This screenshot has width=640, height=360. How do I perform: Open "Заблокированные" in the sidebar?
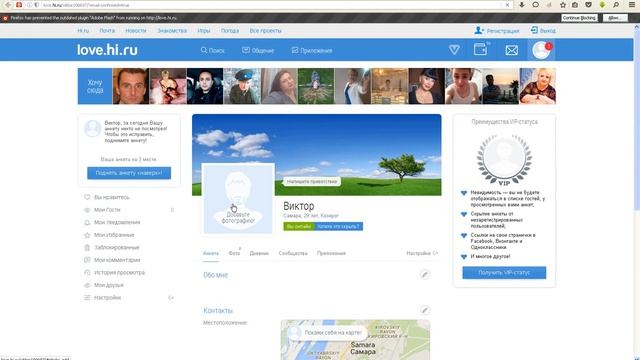click(116, 248)
